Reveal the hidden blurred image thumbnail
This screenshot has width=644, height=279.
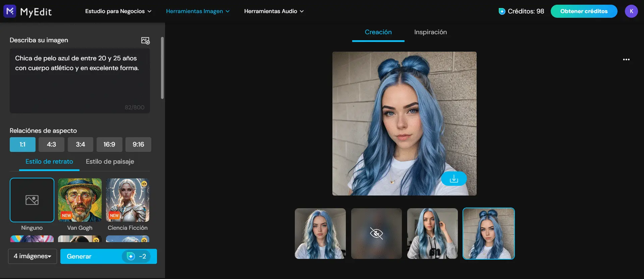tap(376, 233)
